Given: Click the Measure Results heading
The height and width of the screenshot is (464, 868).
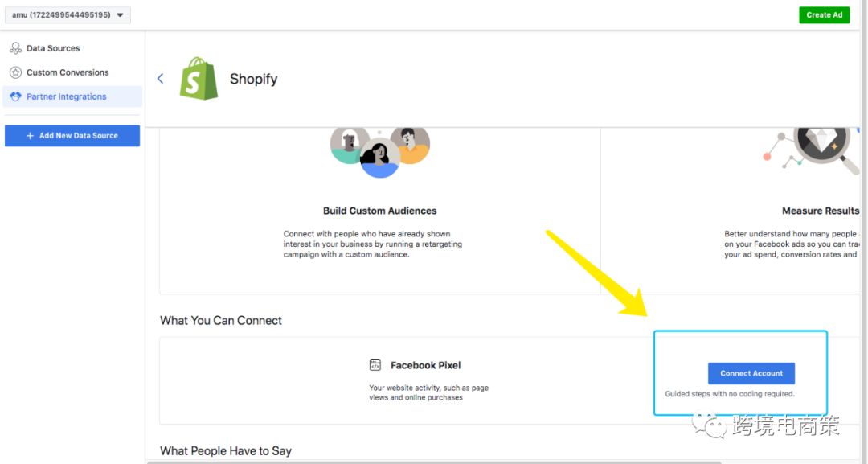Looking at the screenshot, I should click(x=821, y=211).
